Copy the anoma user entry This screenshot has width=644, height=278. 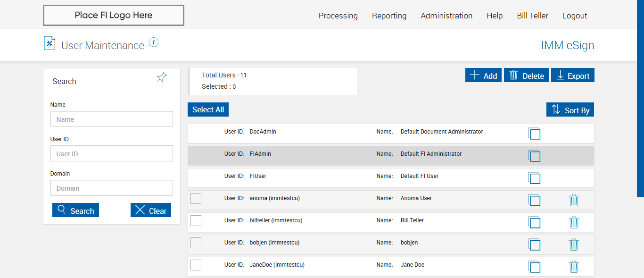pos(534,200)
